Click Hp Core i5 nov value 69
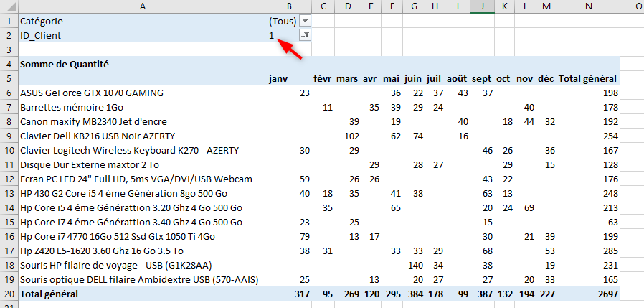This screenshot has width=644, height=308. (x=529, y=207)
